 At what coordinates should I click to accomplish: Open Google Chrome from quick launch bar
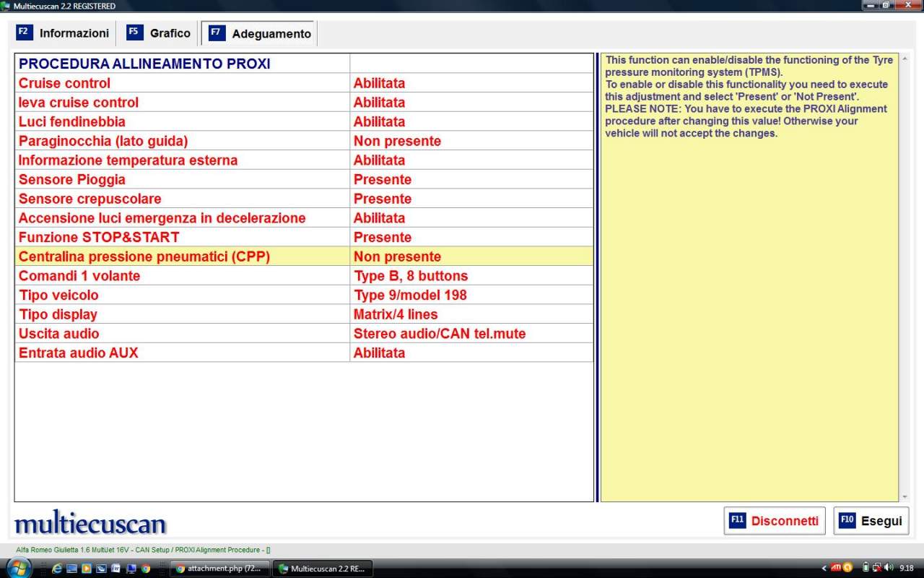pos(146,569)
